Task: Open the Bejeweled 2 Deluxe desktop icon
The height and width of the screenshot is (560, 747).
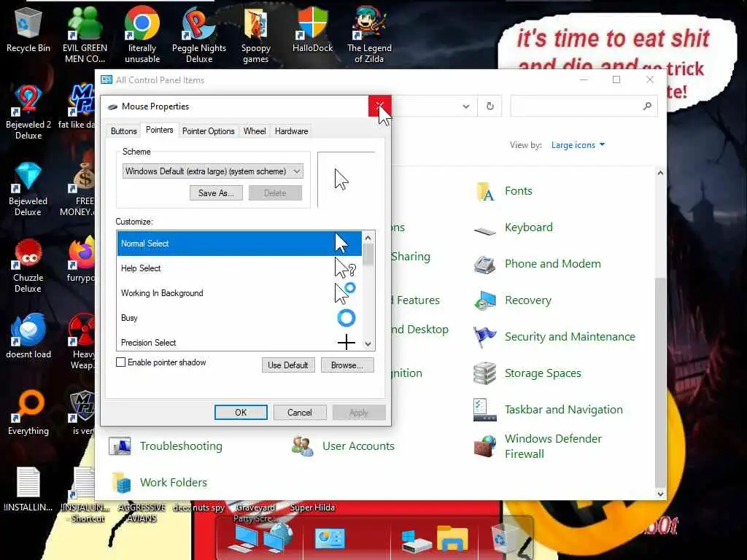Action: [x=28, y=112]
